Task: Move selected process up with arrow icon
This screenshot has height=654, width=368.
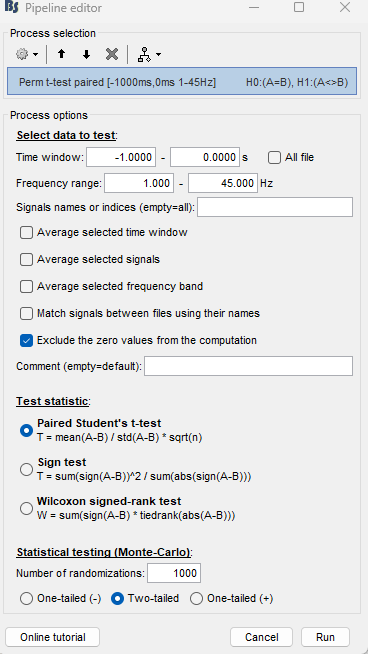Action: pyautogui.click(x=62, y=54)
